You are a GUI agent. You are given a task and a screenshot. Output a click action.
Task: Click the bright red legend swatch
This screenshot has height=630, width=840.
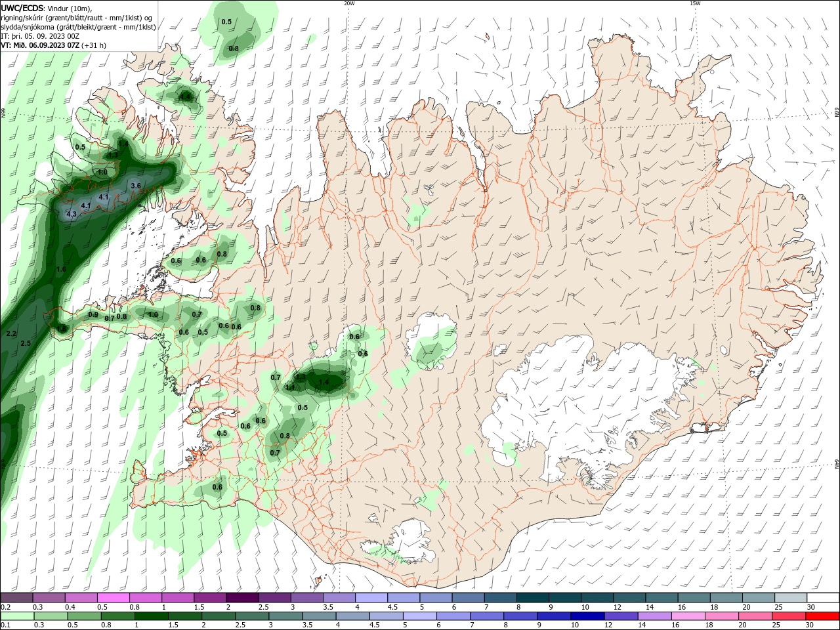[x=824, y=616]
